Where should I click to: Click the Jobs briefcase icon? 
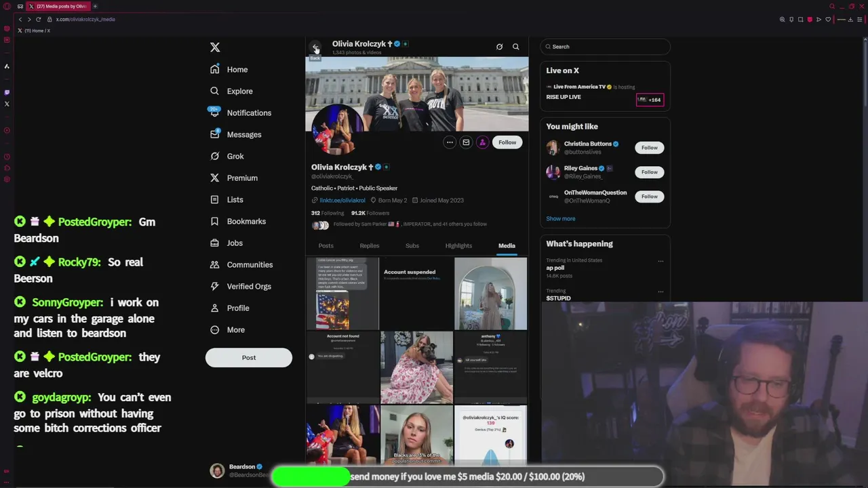214,243
